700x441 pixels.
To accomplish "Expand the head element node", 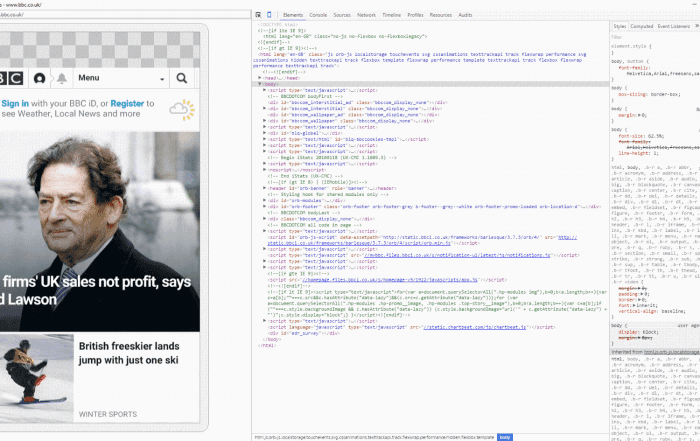I will 260,78.
